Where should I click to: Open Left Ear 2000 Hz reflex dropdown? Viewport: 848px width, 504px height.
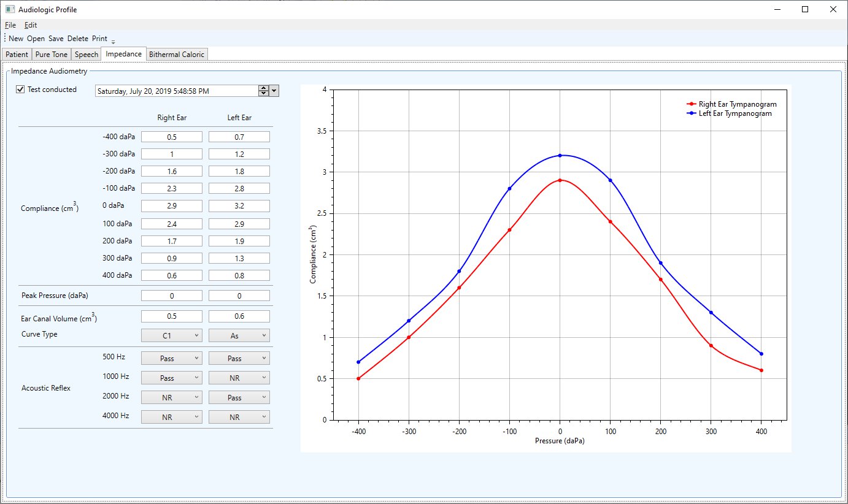[239, 397]
